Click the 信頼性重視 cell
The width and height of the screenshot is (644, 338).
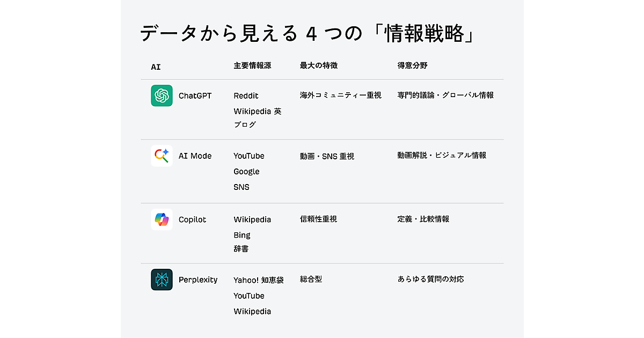click(318, 219)
